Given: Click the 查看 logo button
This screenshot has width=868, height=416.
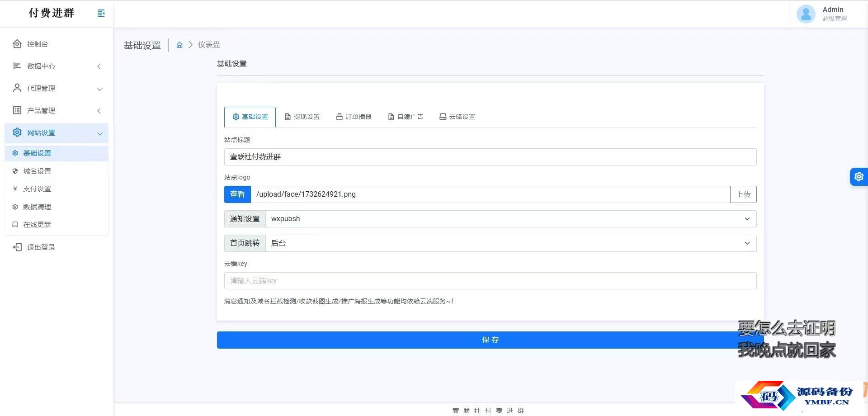Looking at the screenshot, I should click(237, 194).
